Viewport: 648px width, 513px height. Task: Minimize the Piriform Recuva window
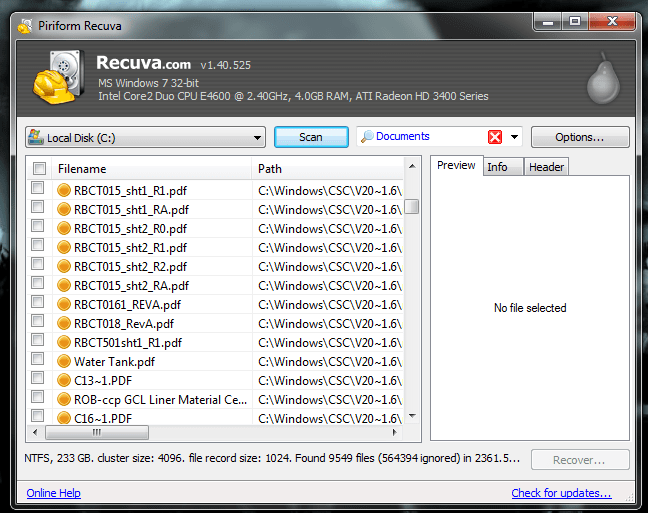point(548,23)
